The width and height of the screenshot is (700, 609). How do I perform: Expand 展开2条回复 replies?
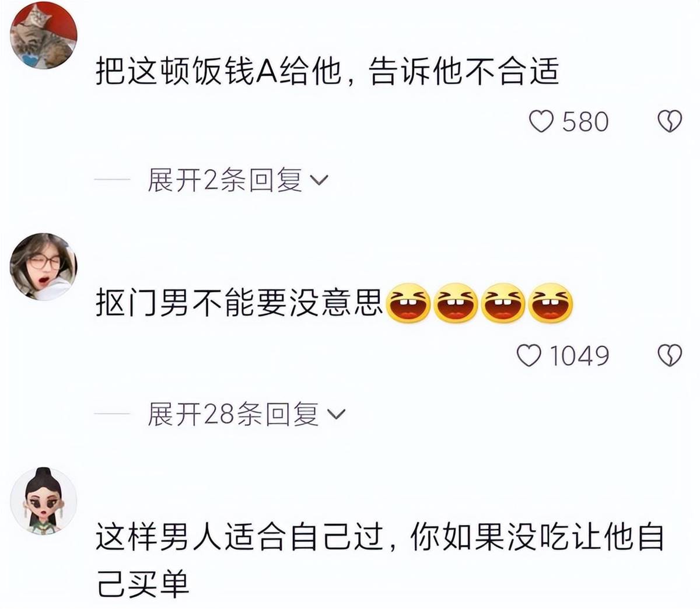coord(238,180)
